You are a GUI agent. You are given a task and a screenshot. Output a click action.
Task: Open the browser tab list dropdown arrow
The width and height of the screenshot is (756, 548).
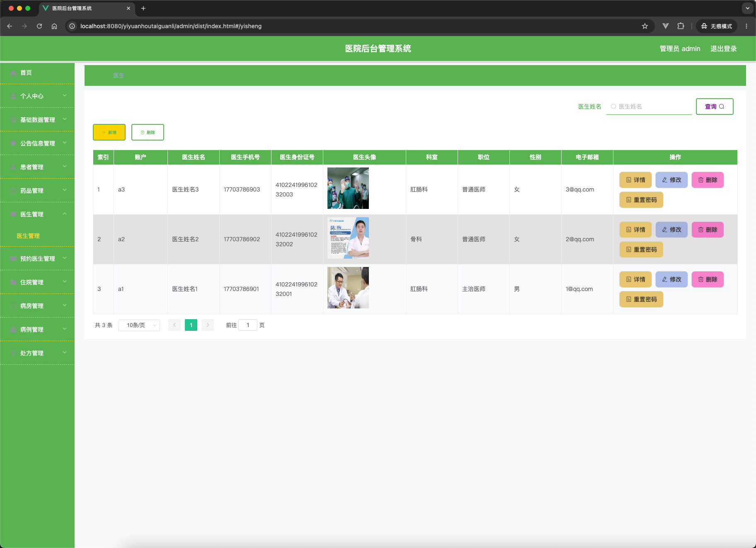coord(748,8)
